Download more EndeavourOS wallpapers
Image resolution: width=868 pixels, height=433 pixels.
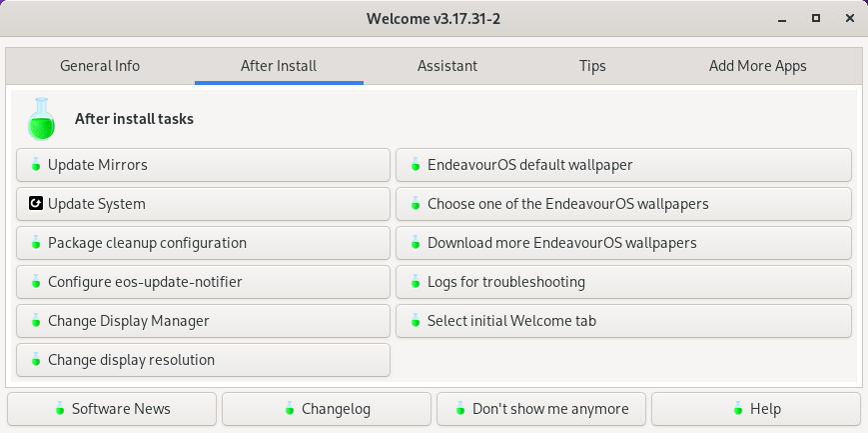623,243
